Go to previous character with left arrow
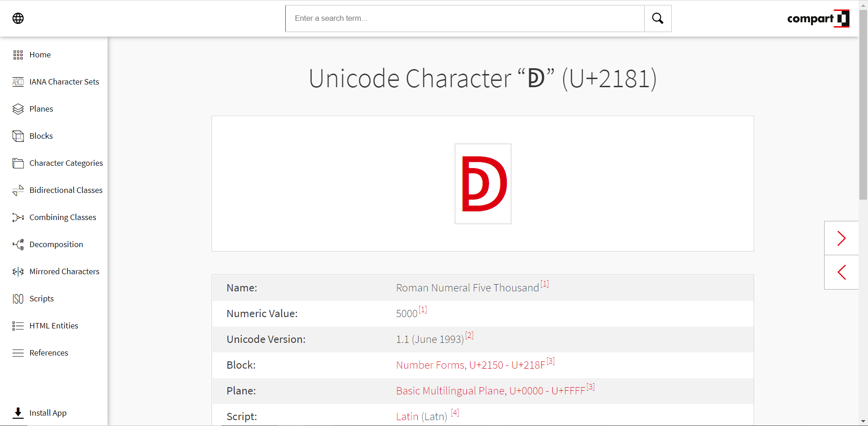The image size is (868, 426). pyautogui.click(x=841, y=272)
